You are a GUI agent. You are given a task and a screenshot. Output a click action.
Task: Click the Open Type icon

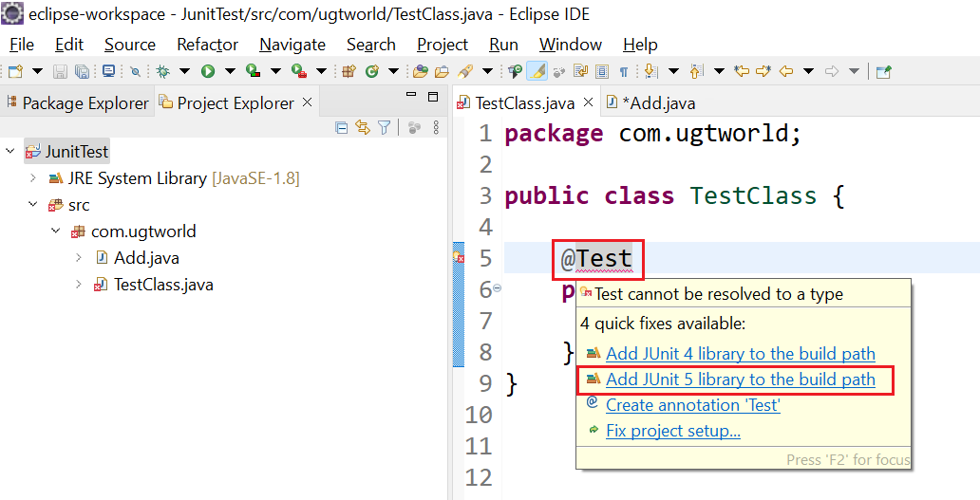(x=420, y=72)
